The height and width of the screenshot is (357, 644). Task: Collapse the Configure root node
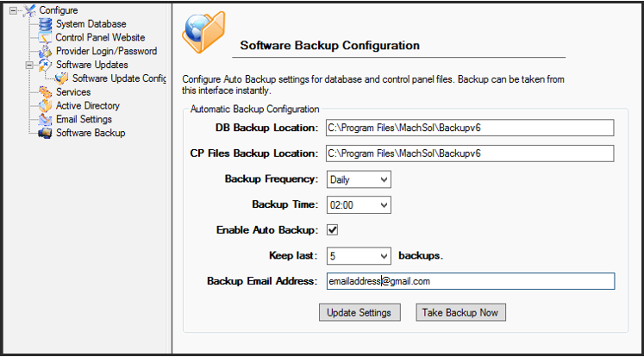(x=12, y=10)
